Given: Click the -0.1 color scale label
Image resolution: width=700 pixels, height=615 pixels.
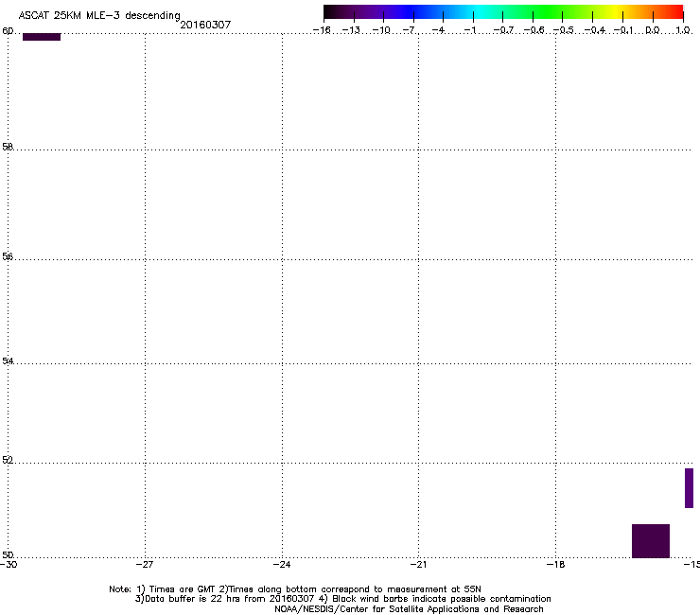Looking at the screenshot, I should (623, 30).
